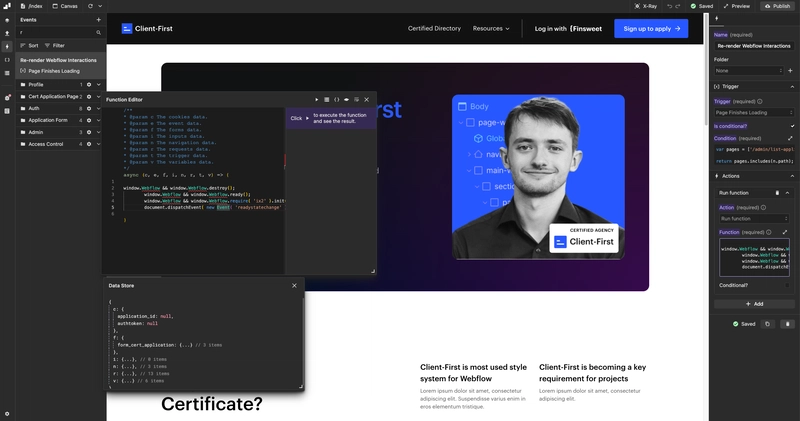Open the Resources menu on the page

(491, 29)
